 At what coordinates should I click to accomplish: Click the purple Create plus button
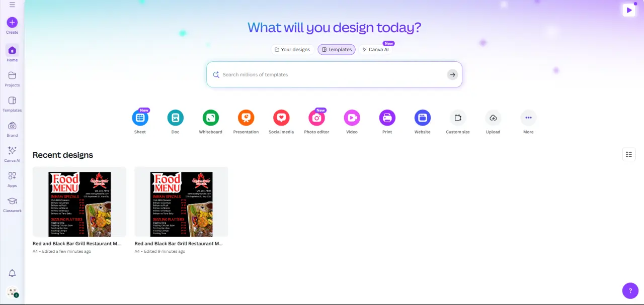point(12,23)
